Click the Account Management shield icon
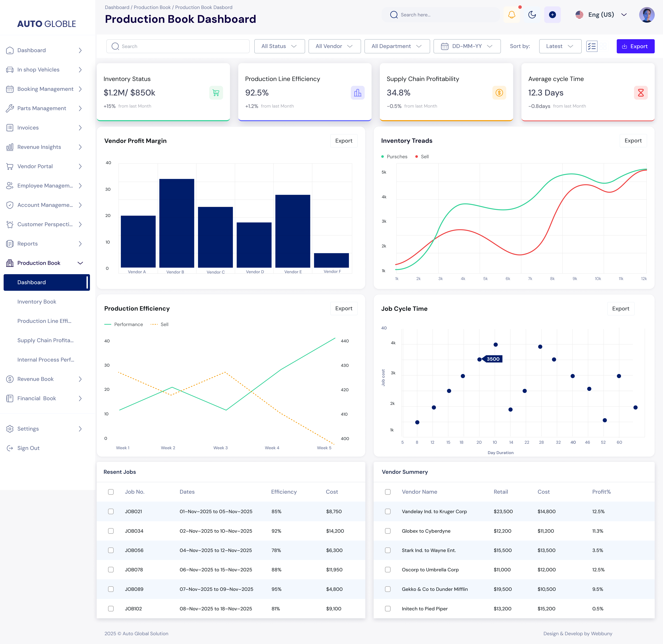The height and width of the screenshot is (644, 663). click(x=10, y=205)
